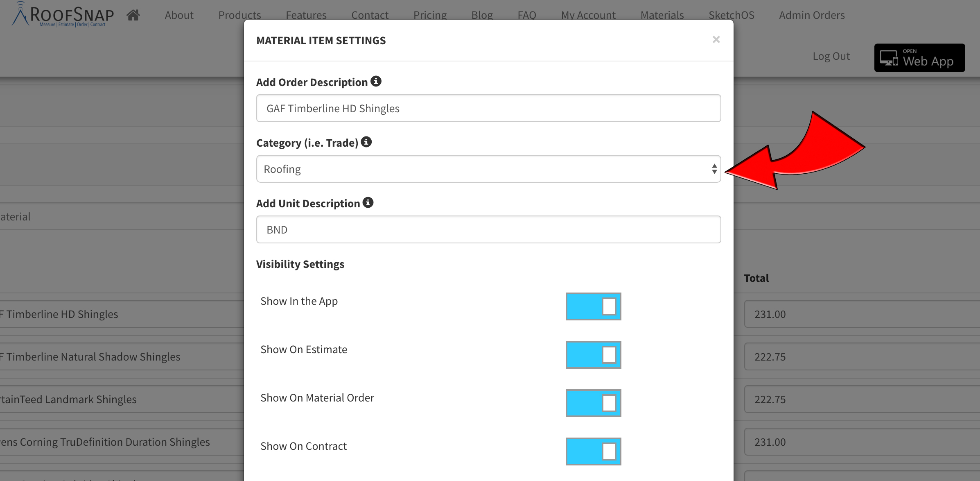The width and height of the screenshot is (980, 481).
Task: Toggle Show On Contract switch
Action: tap(593, 452)
